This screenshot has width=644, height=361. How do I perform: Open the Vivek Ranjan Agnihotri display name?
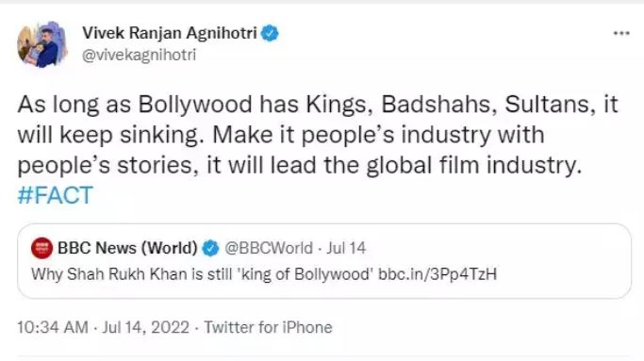169,33
